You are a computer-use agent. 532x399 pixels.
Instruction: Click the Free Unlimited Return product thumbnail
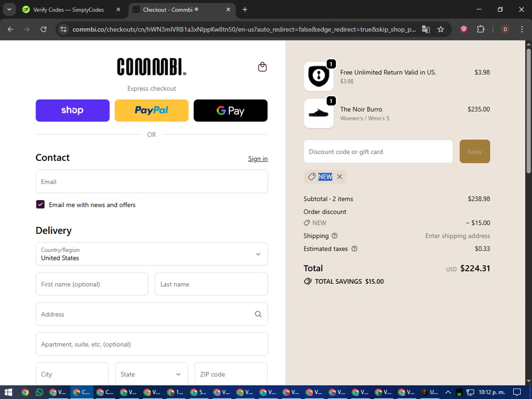pos(318,76)
